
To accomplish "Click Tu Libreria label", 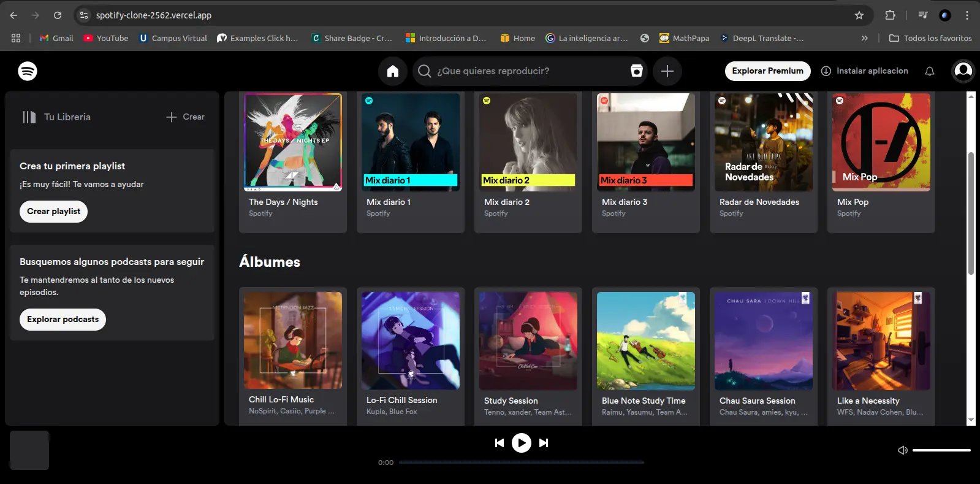I will click(67, 117).
